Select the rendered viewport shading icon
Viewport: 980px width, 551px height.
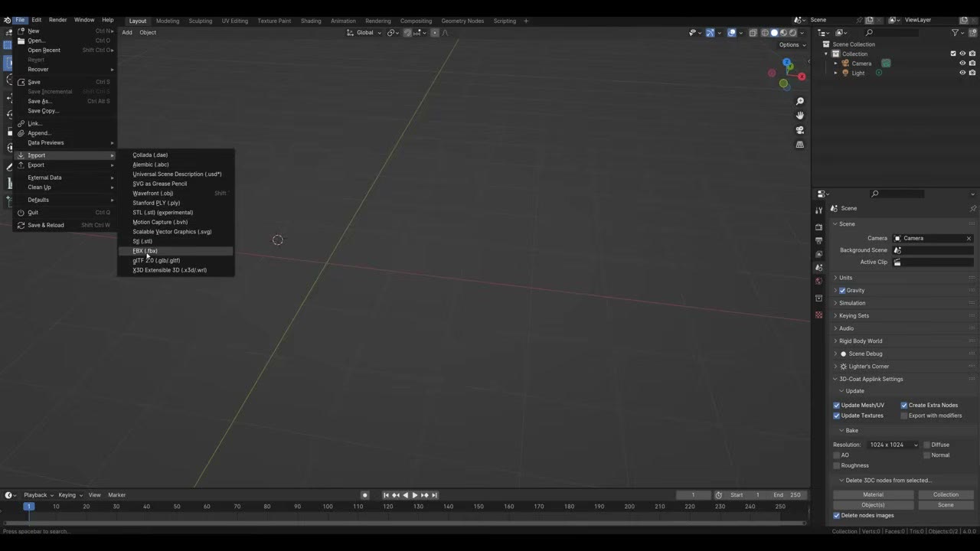(x=792, y=33)
